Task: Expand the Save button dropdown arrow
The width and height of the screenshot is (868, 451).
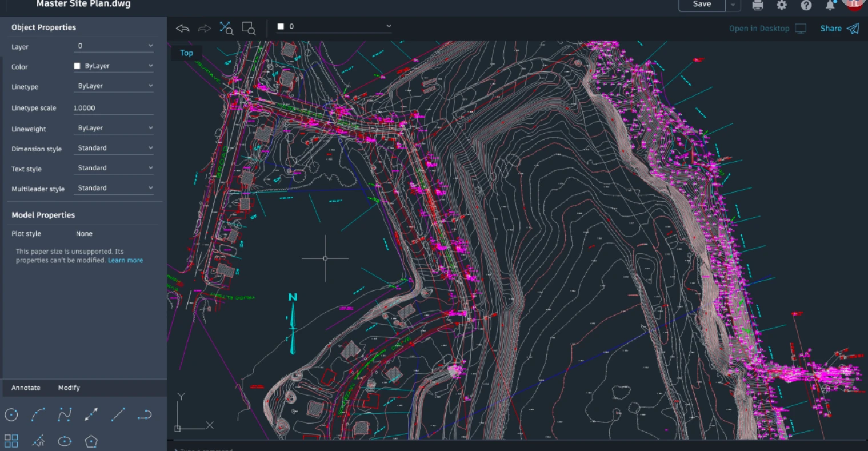Action: tap(733, 5)
